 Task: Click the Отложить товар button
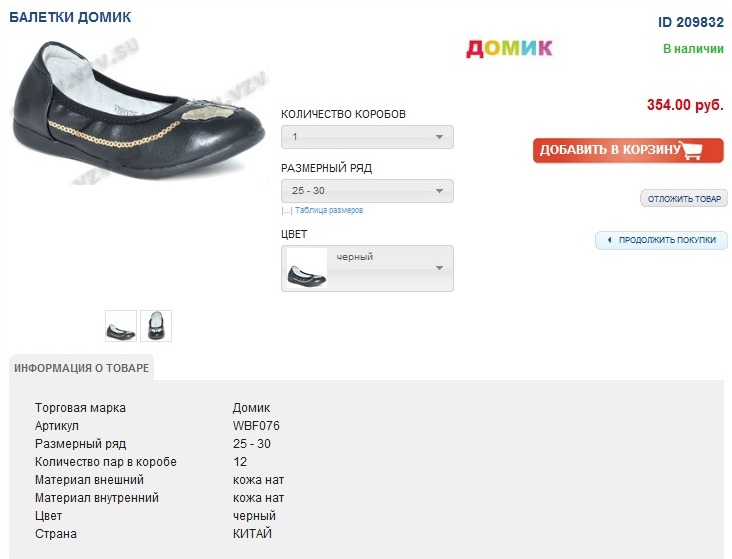684,199
